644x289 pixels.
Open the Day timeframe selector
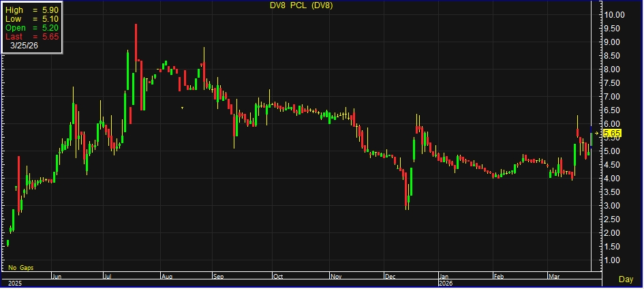pyautogui.click(x=625, y=279)
